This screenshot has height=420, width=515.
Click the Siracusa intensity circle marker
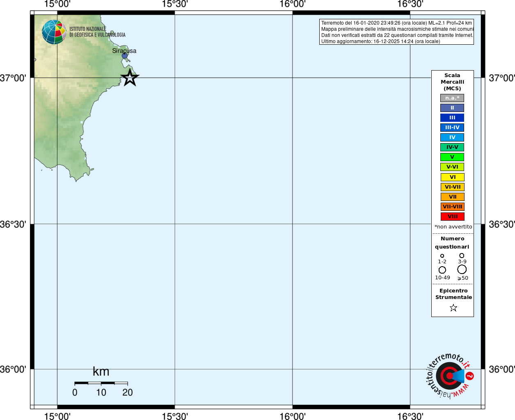pos(125,56)
